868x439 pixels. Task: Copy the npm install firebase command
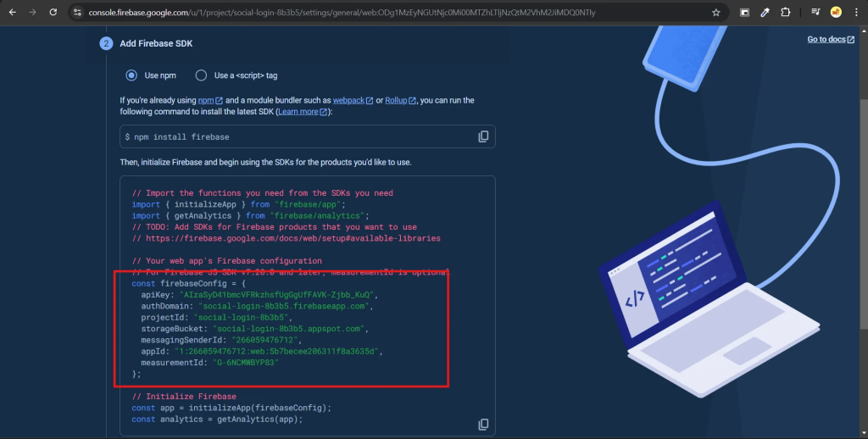(x=483, y=136)
